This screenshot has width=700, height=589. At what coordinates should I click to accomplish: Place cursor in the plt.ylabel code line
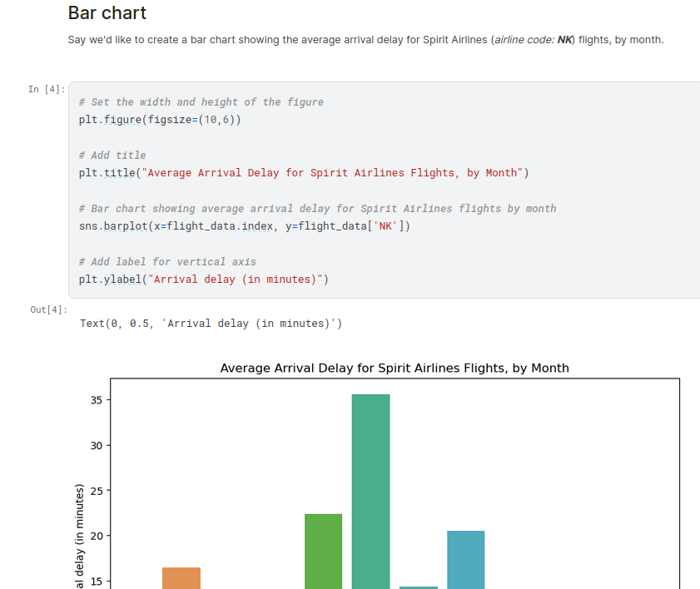point(204,280)
